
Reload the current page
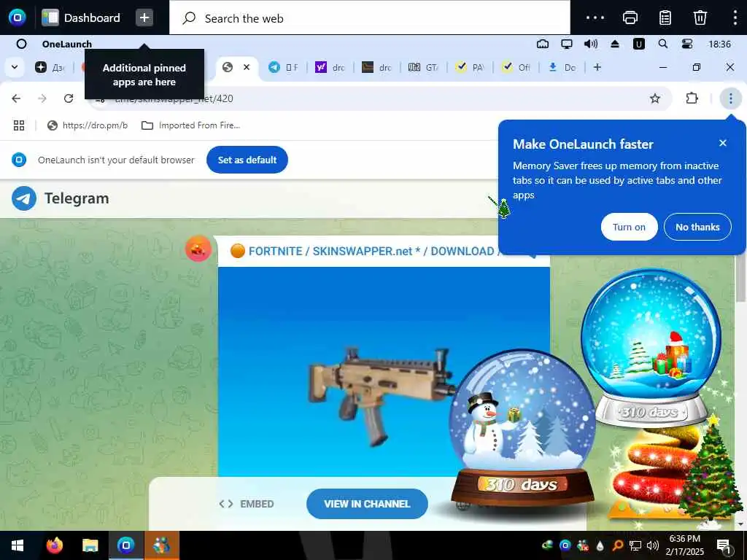pyautogui.click(x=69, y=98)
